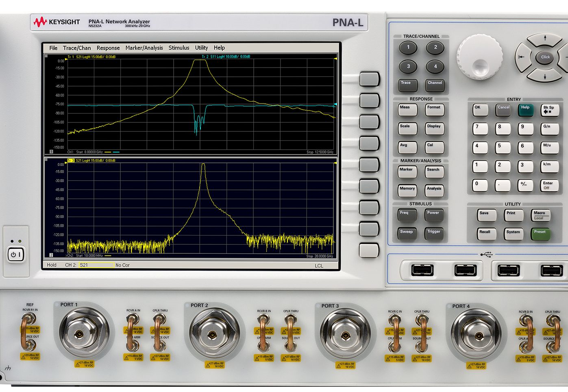Push the k/m unit key

click(x=550, y=167)
